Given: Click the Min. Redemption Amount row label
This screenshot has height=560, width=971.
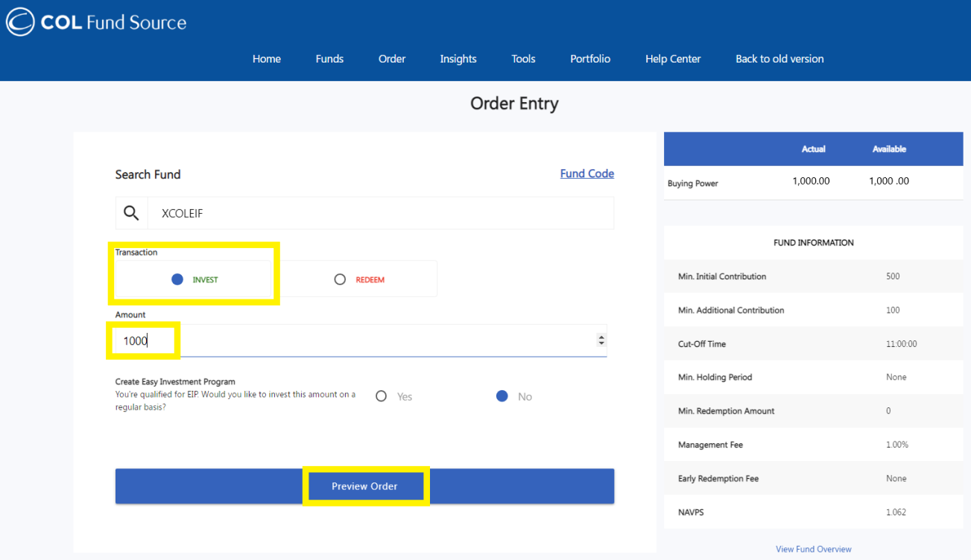Looking at the screenshot, I should click(x=726, y=411).
